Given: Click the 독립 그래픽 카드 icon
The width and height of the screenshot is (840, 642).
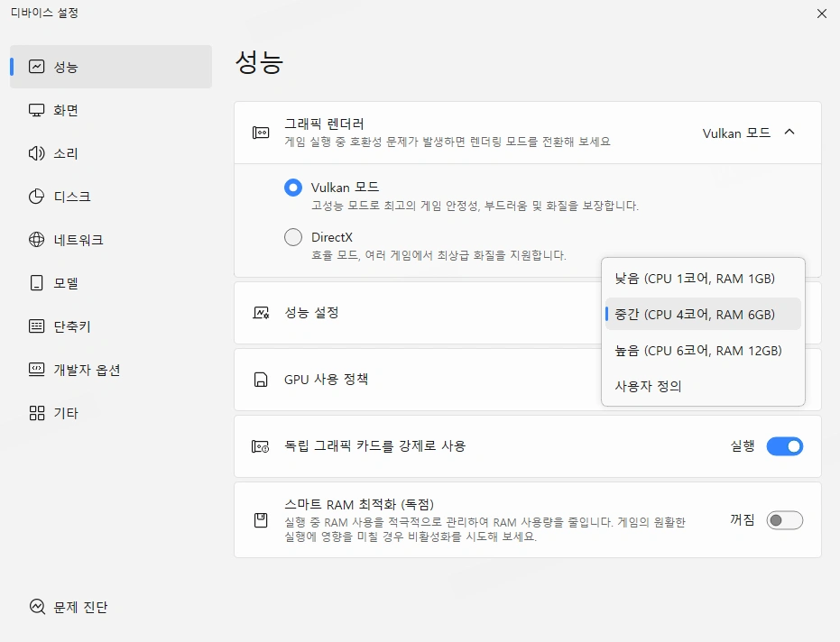Looking at the screenshot, I should click(261, 446).
